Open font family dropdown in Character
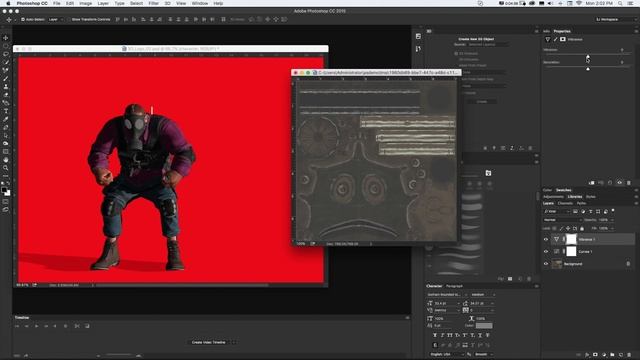The width and height of the screenshot is (640, 360). [447, 294]
